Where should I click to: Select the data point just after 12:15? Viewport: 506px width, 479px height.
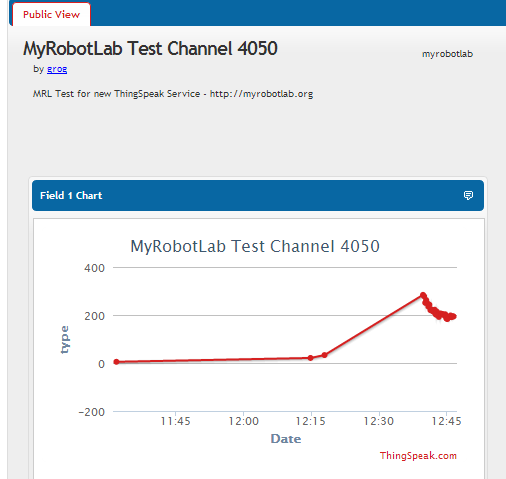point(324,355)
